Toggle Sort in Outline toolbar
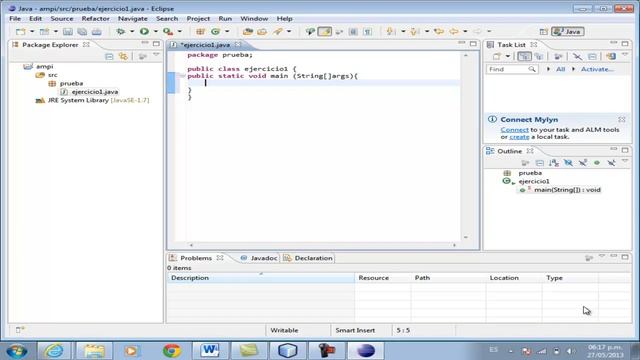The width and height of the screenshot is (640, 360). tap(554, 163)
